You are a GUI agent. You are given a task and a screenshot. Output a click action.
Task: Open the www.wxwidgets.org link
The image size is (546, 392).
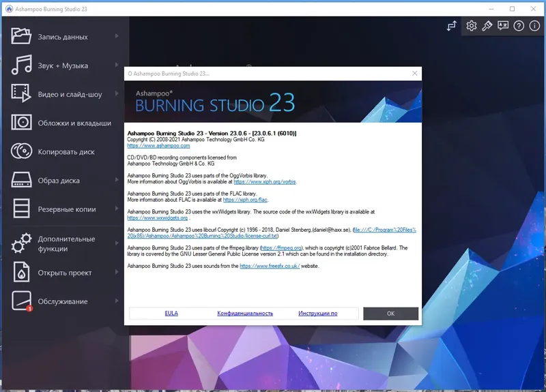pos(158,217)
